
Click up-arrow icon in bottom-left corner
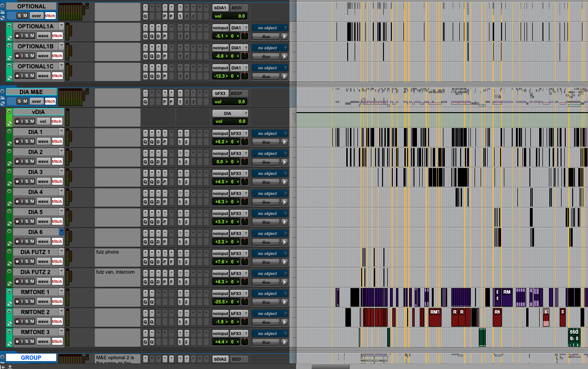[x=9, y=367]
